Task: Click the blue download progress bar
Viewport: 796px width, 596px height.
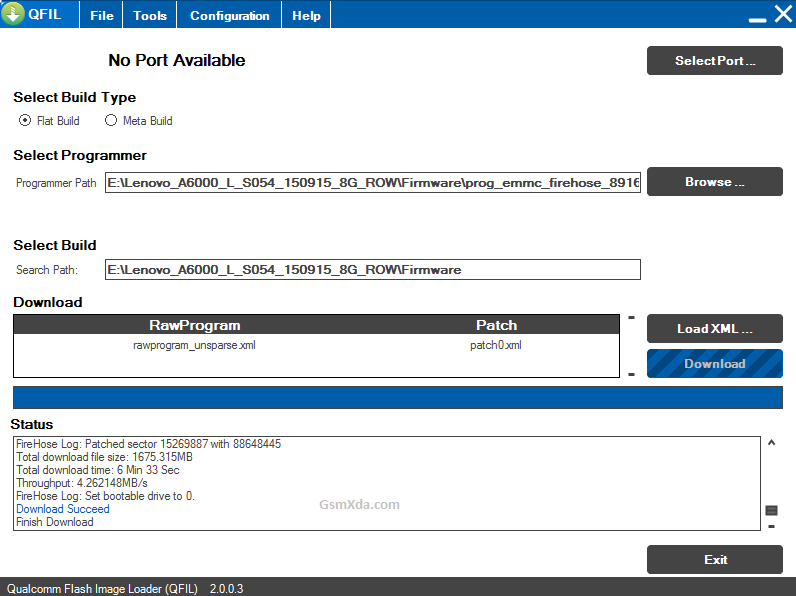Action: point(398,398)
